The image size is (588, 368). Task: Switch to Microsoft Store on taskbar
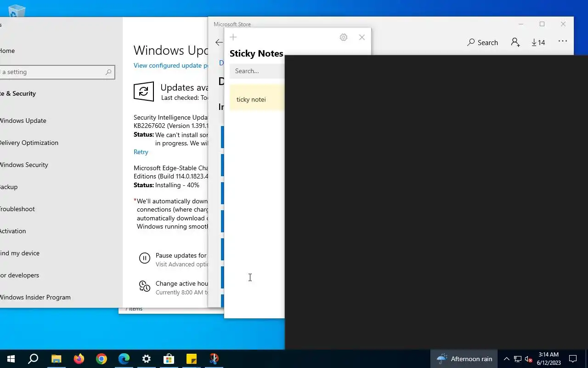click(x=169, y=359)
